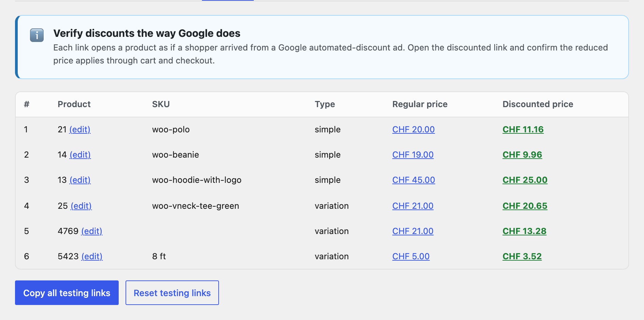Open discounted price link CHF 25.00
This screenshot has height=320, width=644.
tap(525, 180)
